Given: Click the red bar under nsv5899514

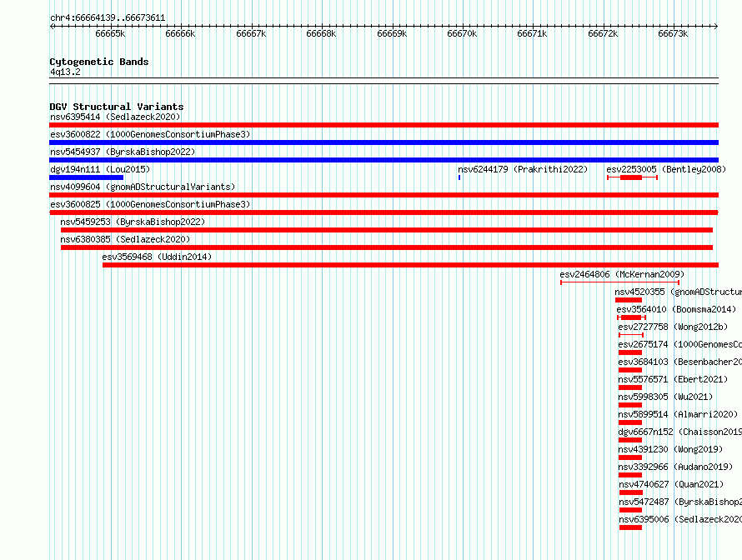Looking at the screenshot, I should [x=629, y=422].
